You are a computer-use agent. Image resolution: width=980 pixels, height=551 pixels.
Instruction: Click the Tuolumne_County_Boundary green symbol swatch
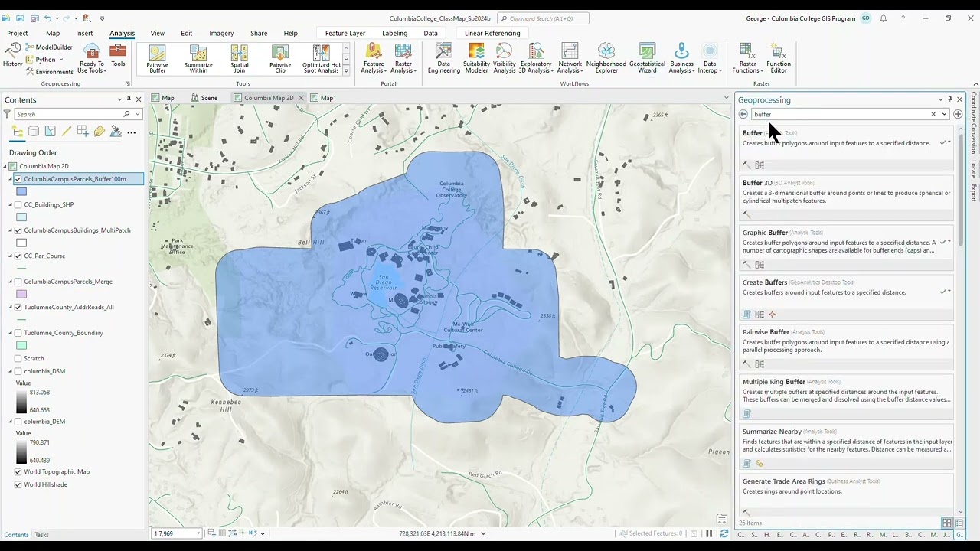tap(21, 345)
